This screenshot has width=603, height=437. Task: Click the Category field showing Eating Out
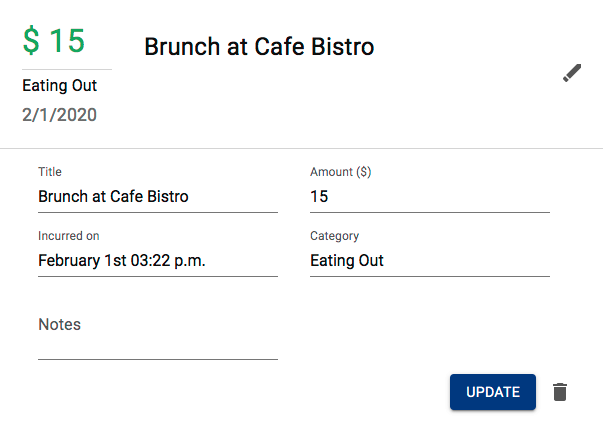click(x=429, y=261)
